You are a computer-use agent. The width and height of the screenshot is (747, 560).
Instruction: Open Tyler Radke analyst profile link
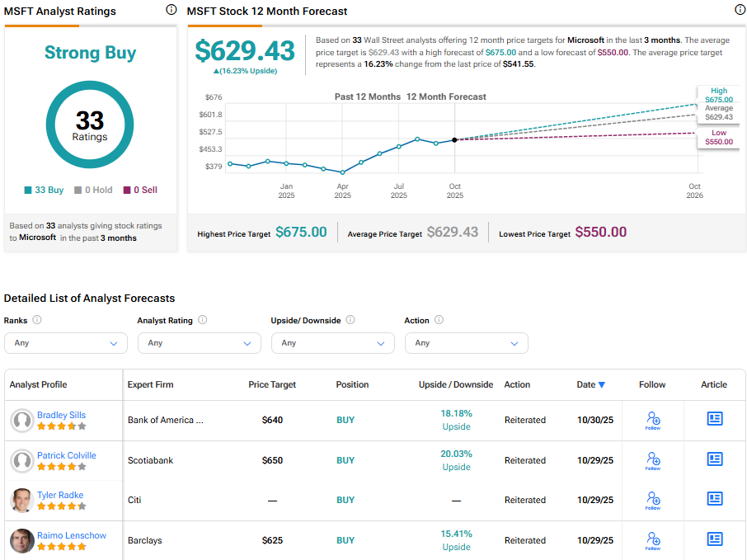point(60,495)
